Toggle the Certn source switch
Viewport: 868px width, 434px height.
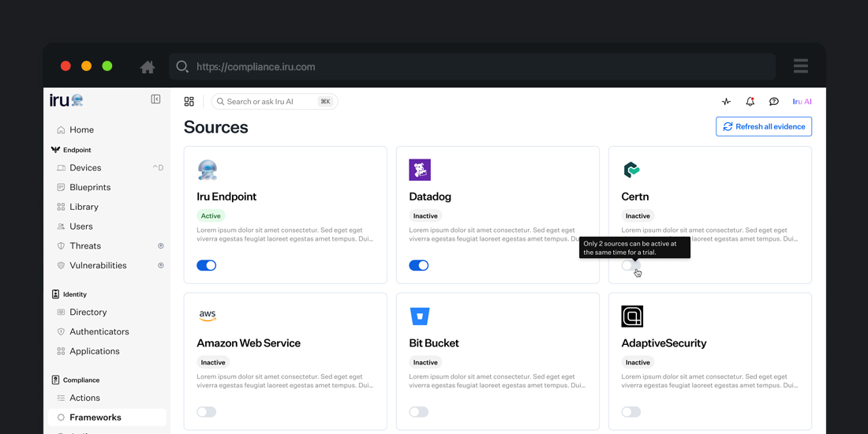pyautogui.click(x=631, y=265)
